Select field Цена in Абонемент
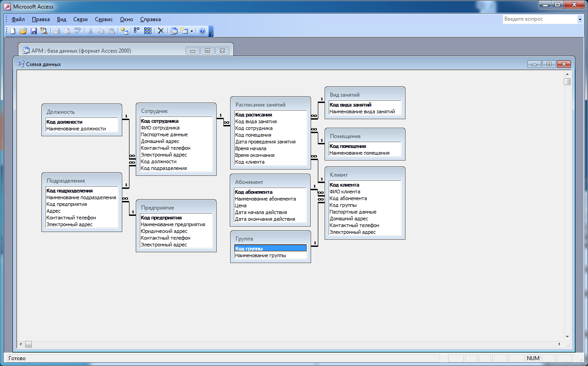The image size is (588, 366). coord(271,205)
